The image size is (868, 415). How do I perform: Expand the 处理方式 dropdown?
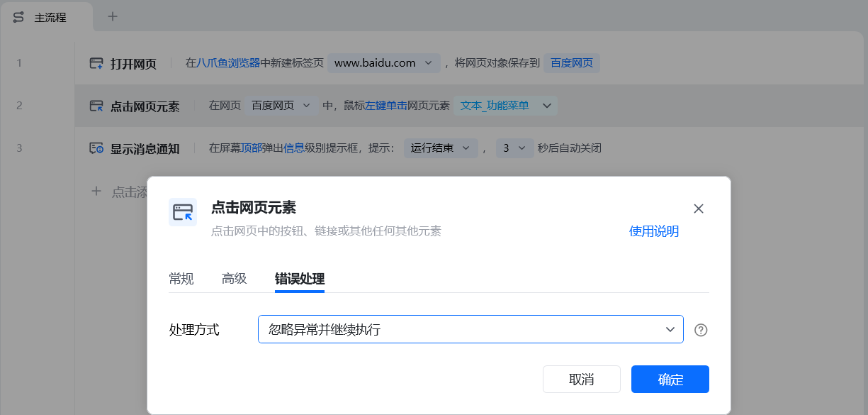tap(470, 329)
